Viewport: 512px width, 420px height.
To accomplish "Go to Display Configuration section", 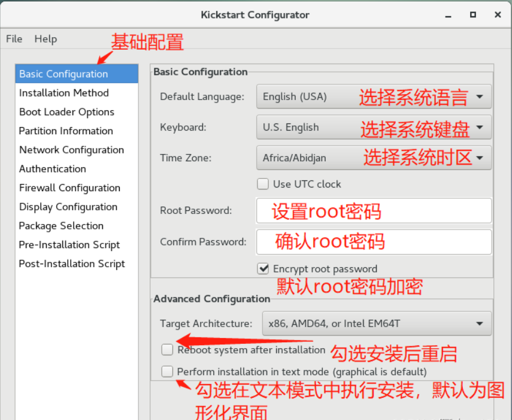I will [x=77, y=207].
